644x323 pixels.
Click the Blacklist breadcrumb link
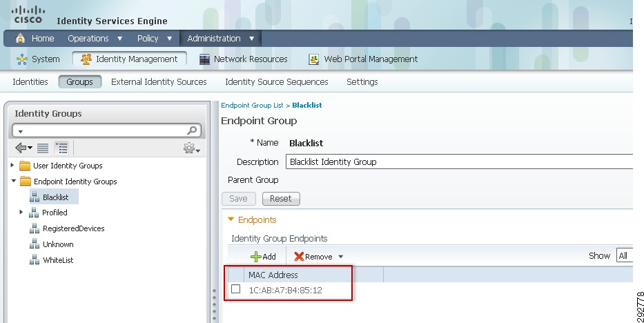[306, 106]
